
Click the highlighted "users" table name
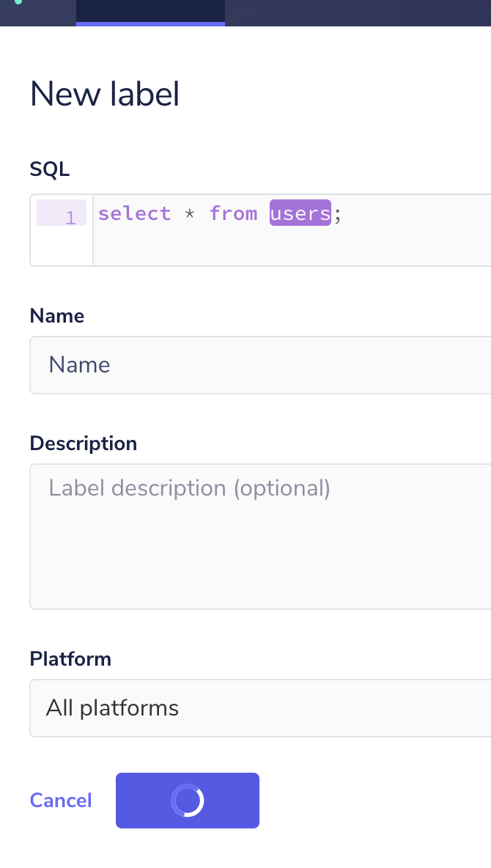pos(300,213)
